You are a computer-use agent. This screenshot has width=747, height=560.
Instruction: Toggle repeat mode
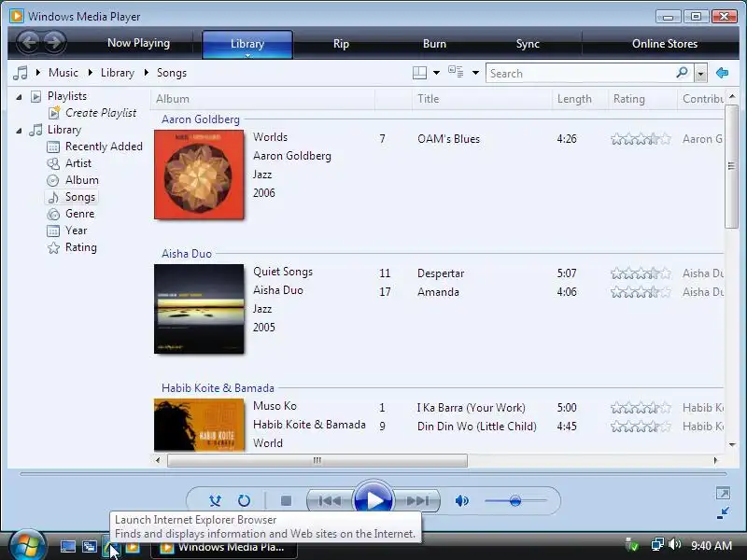click(x=244, y=500)
